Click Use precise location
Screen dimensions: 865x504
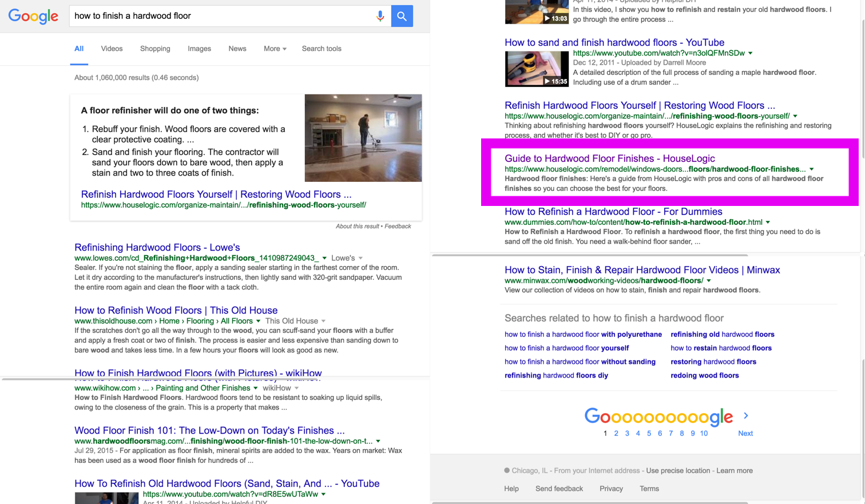coord(678,471)
